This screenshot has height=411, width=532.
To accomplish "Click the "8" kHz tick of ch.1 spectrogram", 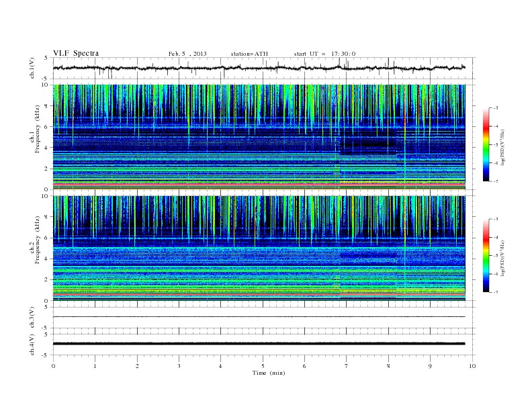I will click(47, 106).
